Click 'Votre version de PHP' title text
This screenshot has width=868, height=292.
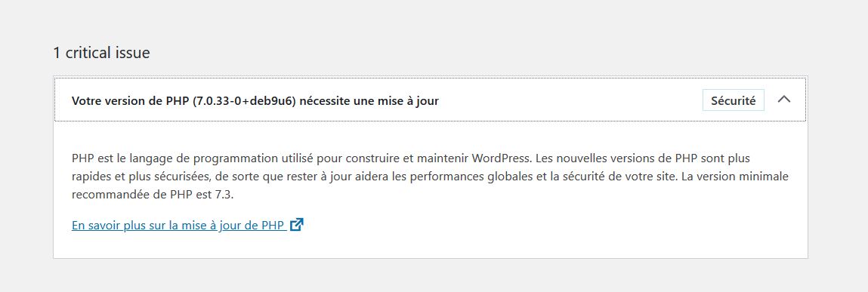coord(131,100)
